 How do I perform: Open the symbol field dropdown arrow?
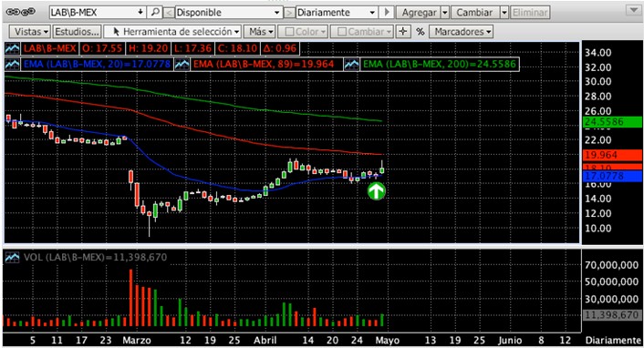pos(140,13)
